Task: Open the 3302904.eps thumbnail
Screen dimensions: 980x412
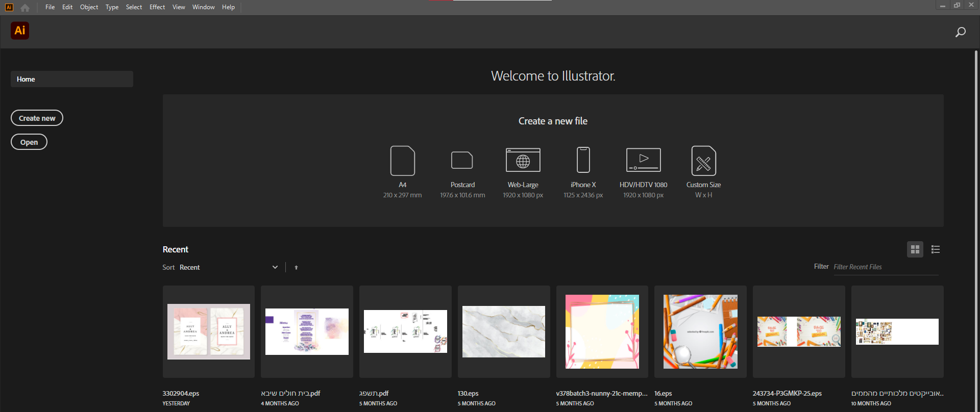Action: pyautogui.click(x=208, y=331)
